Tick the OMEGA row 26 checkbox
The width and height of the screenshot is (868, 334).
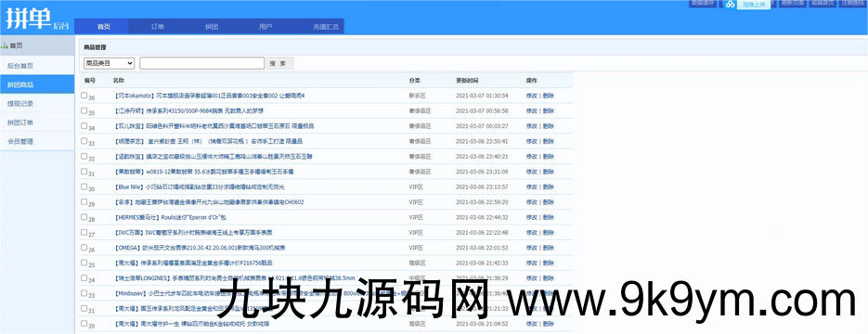[x=84, y=247]
